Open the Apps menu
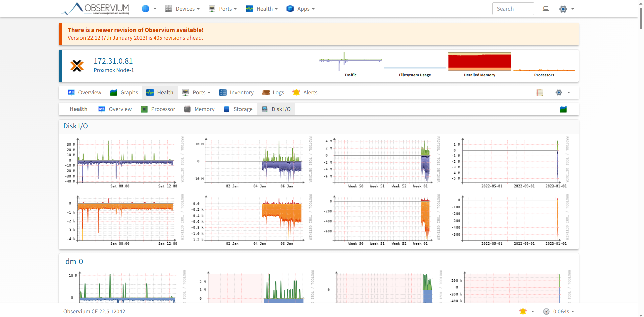The width and height of the screenshot is (644, 317). click(301, 9)
